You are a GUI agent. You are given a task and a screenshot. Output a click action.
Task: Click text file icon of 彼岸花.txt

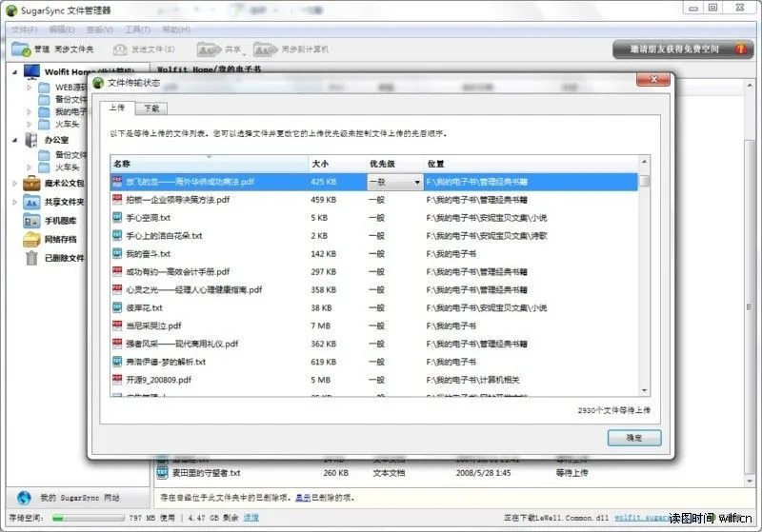click(x=117, y=307)
